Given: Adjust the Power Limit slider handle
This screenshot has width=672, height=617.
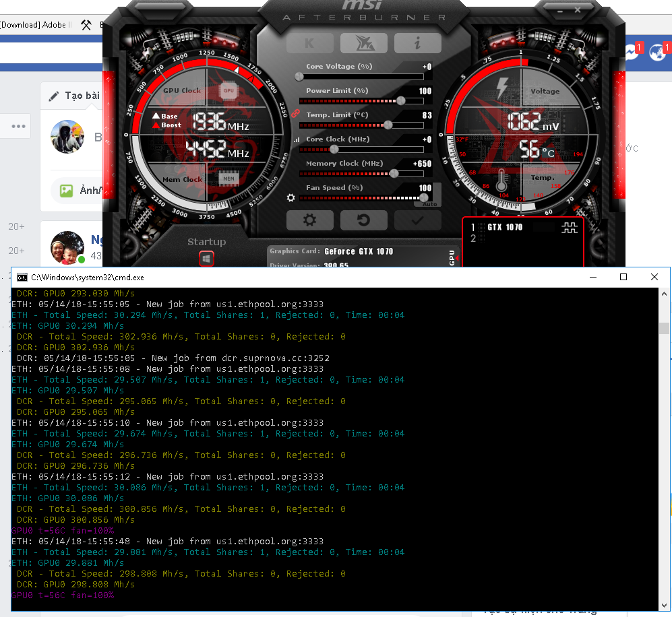Looking at the screenshot, I should tap(401, 101).
